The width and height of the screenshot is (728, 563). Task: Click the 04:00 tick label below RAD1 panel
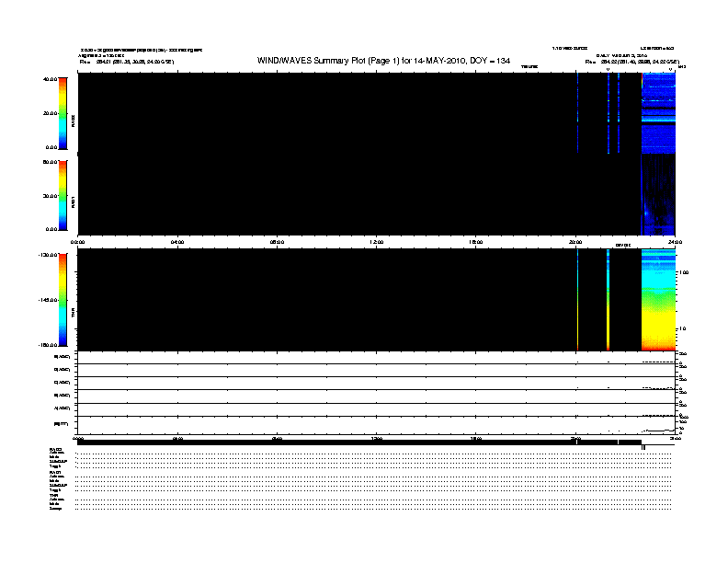(x=177, y=242)
